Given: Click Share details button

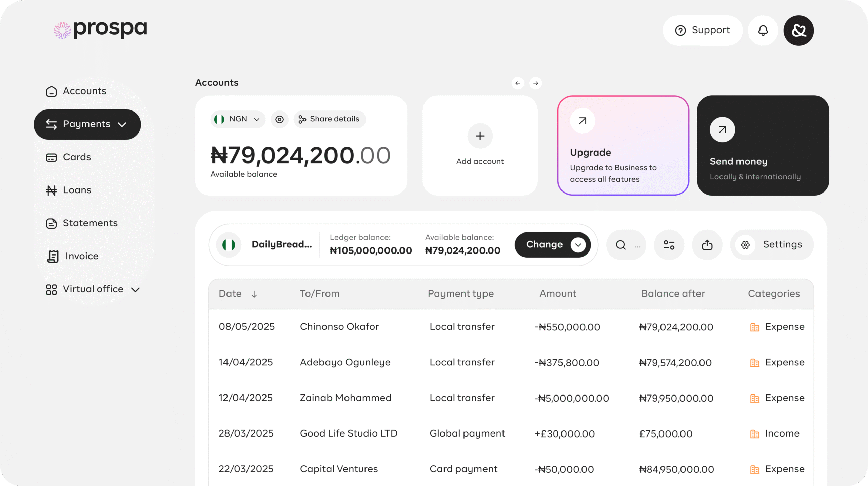Looking at the screenshot, I should 329,119.
